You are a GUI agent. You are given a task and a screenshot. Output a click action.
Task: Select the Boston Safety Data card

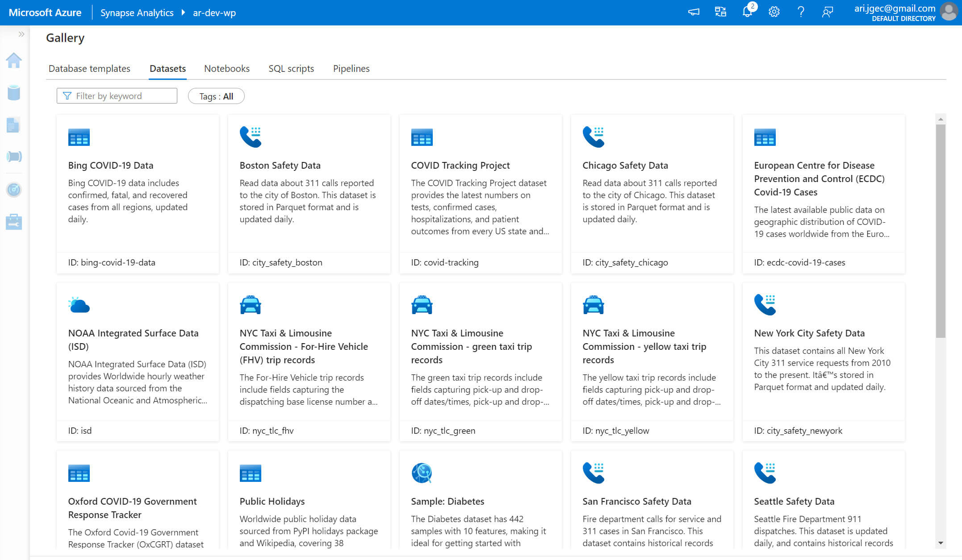click(309, 194)
